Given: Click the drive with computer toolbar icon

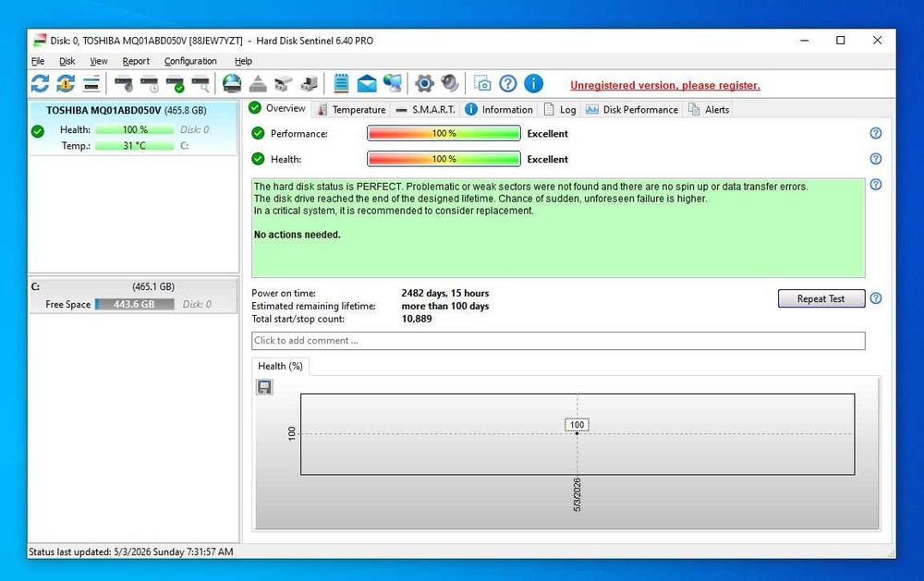Looking at the screenshot, I should (309, 84).
